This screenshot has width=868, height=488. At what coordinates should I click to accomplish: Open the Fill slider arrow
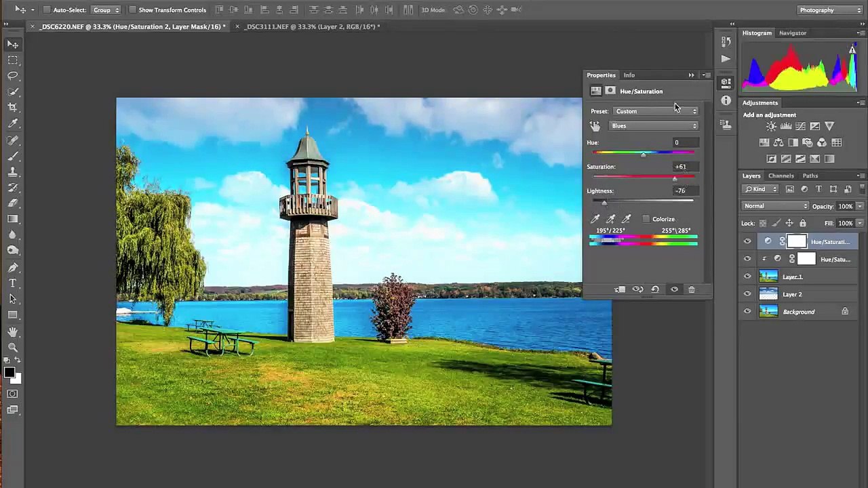point(860,223)
